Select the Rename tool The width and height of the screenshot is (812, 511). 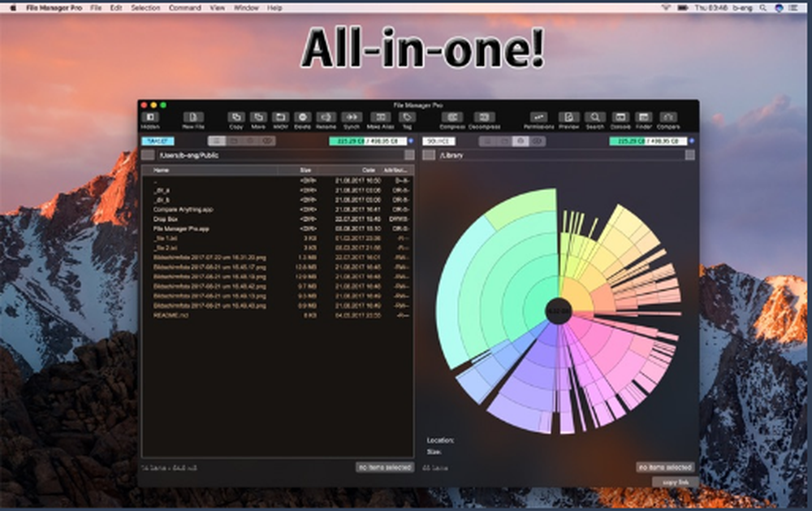325,119
